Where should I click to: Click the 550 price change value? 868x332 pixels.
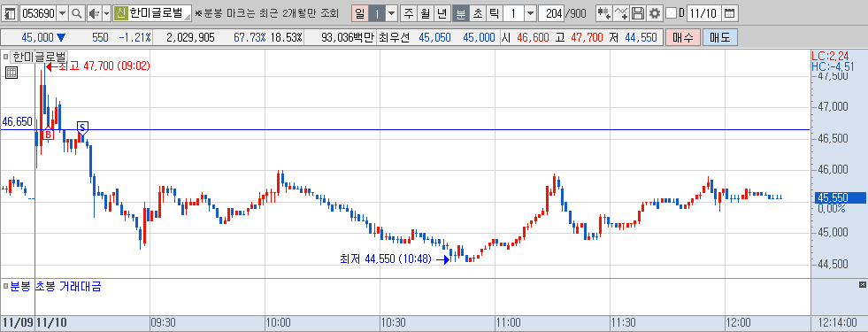100,38
